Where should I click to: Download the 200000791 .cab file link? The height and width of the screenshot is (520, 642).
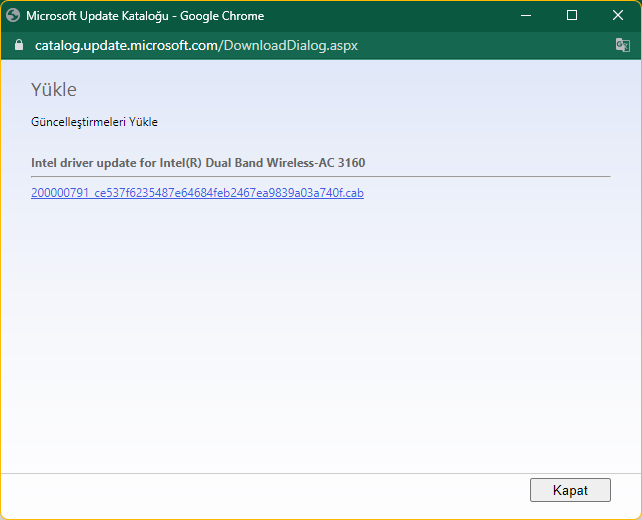pos(197,193)
